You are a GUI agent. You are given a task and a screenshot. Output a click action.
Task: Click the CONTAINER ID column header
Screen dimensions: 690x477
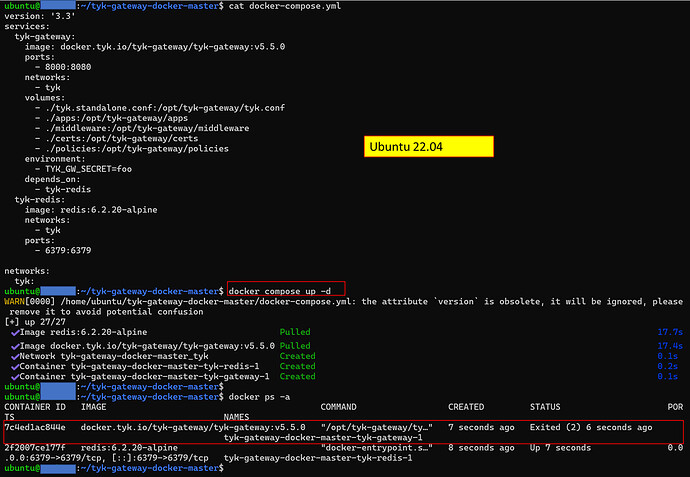[35, 407]
